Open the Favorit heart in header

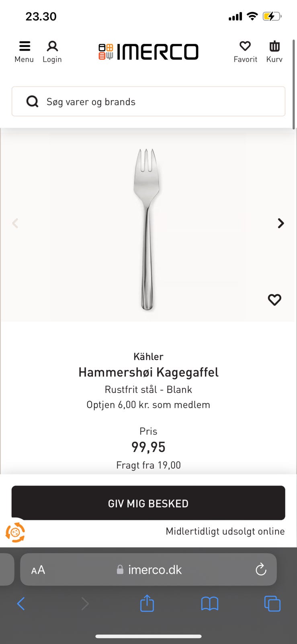click(x=245, y=52)
